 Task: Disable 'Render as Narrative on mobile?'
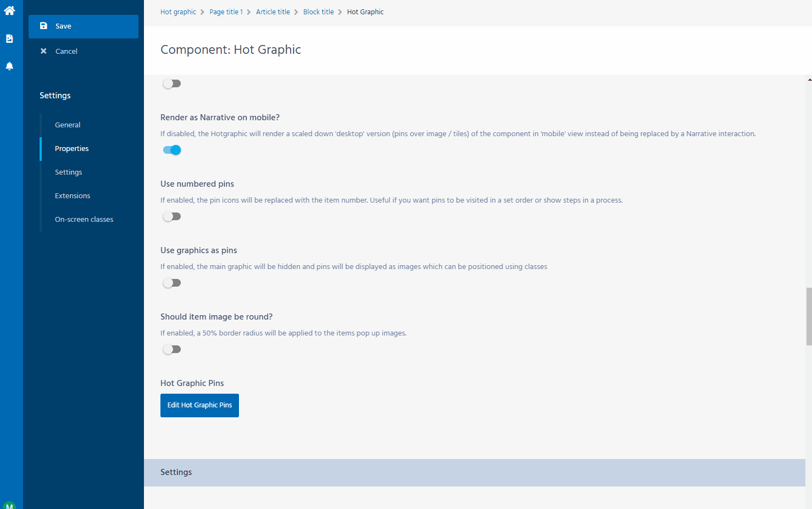[171, 149]
